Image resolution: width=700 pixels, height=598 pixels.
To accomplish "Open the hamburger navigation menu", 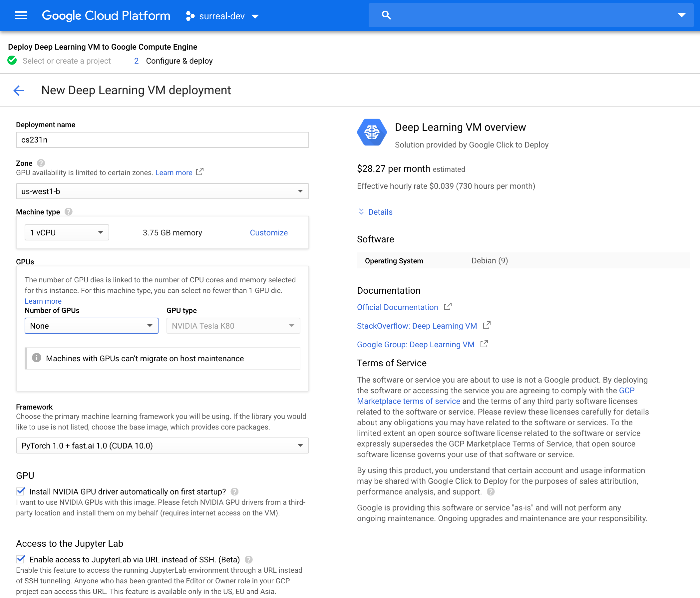I will pos(21,16).
